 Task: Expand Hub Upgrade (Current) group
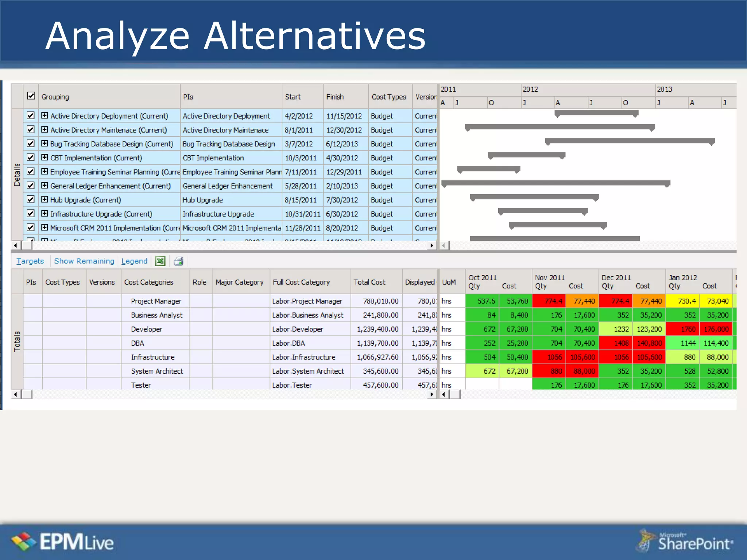coord(44,199)
